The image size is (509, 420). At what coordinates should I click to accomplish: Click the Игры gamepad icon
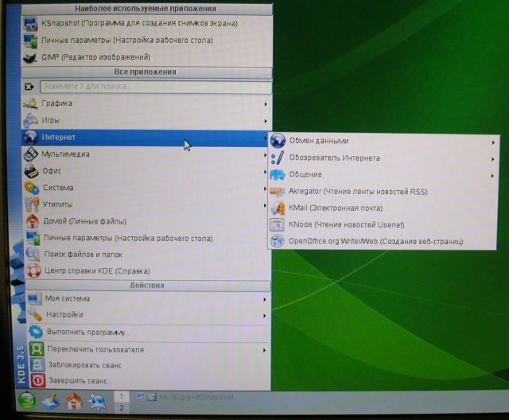(30, 120)
